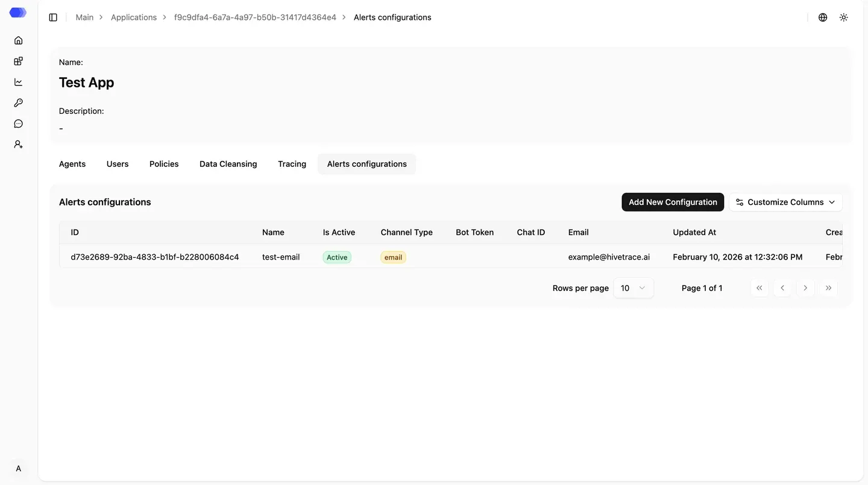Open the add user sidebar icon

click(x=19, y=145)
